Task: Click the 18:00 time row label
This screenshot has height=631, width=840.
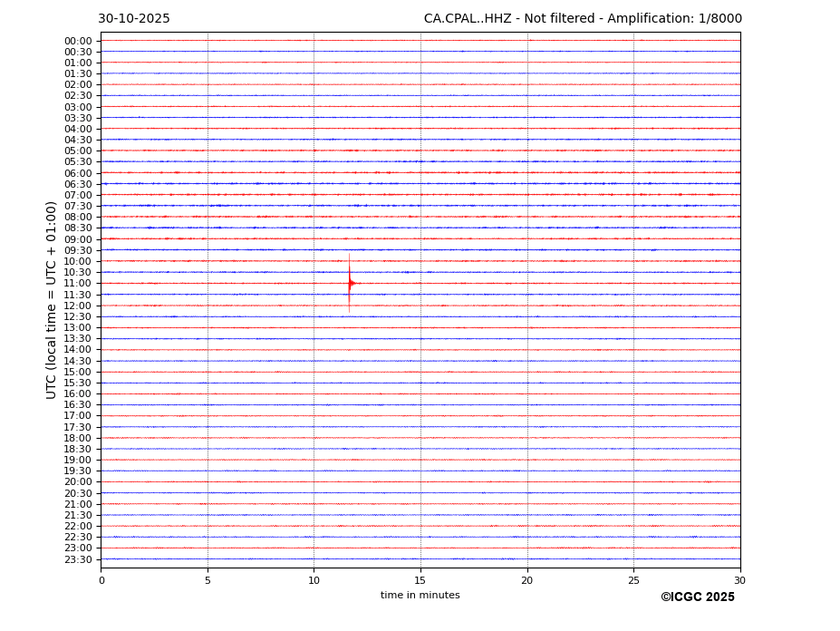Action: click(x=78, y=438)
